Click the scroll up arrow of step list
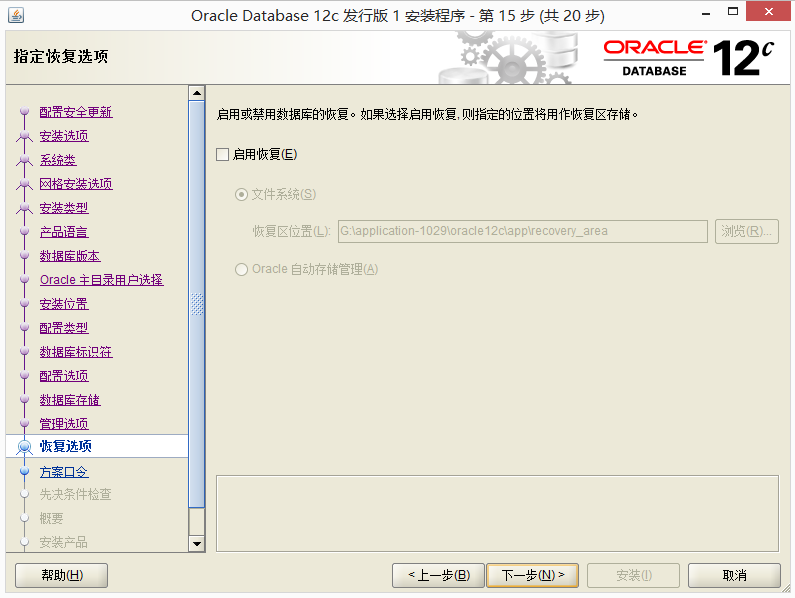The height and width of the screenshot is (598, 795). (197, 93)
